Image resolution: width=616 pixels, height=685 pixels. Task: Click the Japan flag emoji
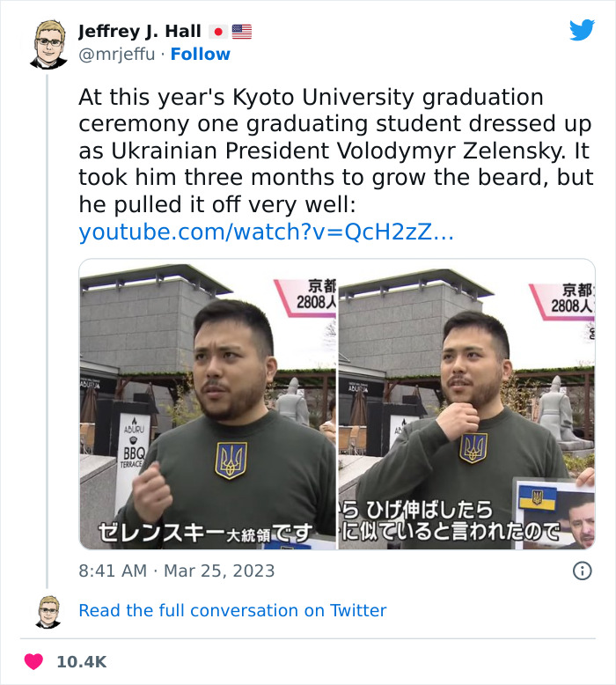[x=217, y=32]
